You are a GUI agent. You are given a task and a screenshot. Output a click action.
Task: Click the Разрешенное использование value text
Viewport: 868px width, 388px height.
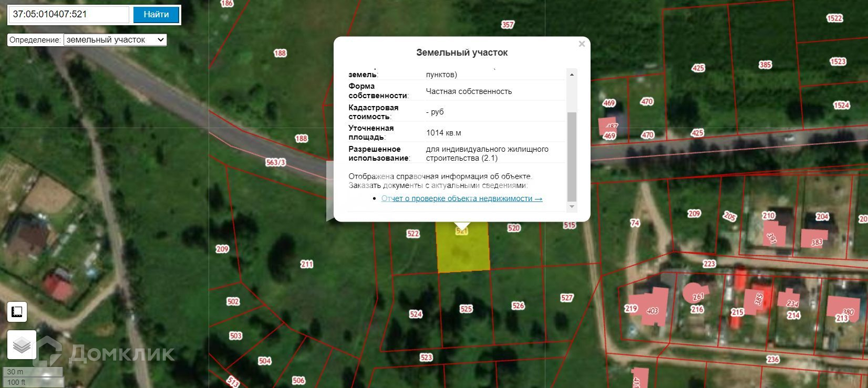pos(487,153)
